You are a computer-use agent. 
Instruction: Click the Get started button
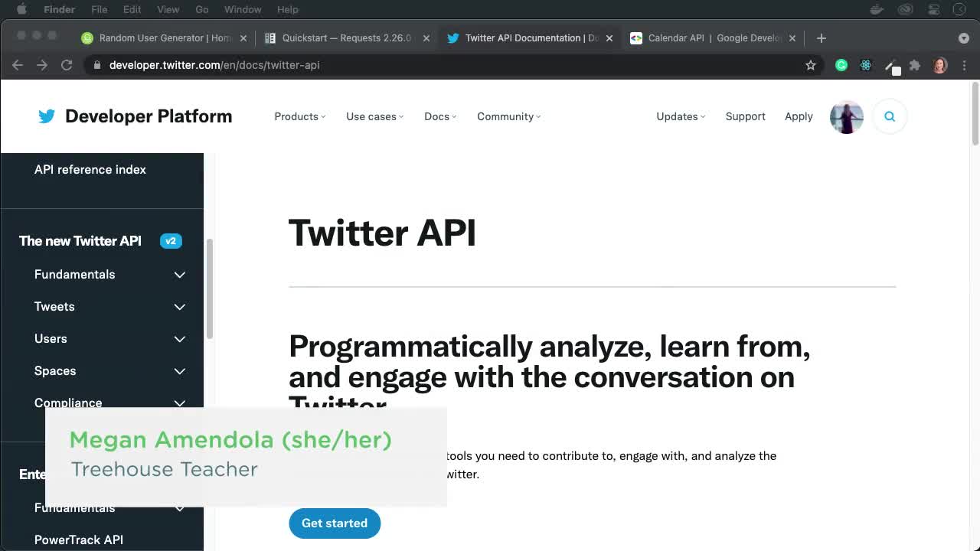(x=335, y=523)
